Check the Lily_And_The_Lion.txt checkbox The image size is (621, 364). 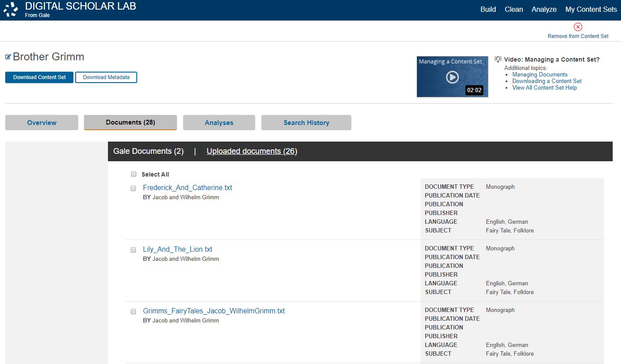point(133,250)
